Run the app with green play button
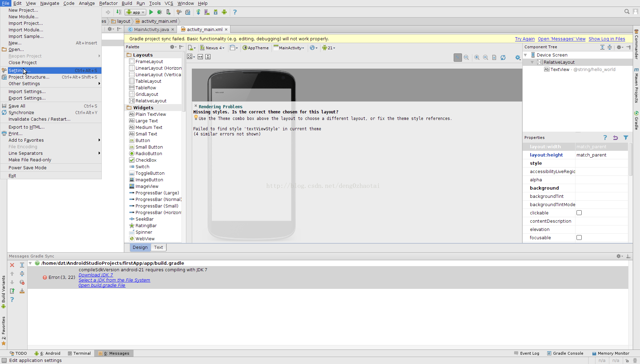The height and width of the screenshot is (364, 640). [x=151, y=12]
